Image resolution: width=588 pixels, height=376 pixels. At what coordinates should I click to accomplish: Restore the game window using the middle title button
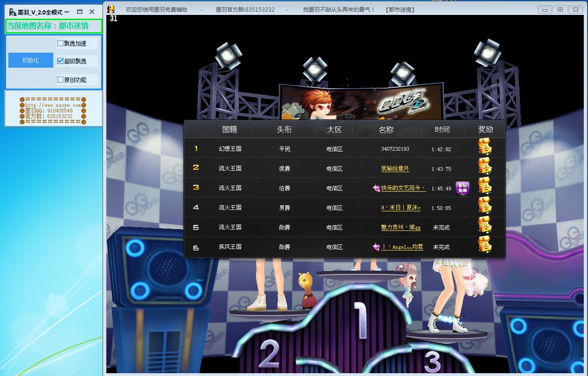(560, 9)
